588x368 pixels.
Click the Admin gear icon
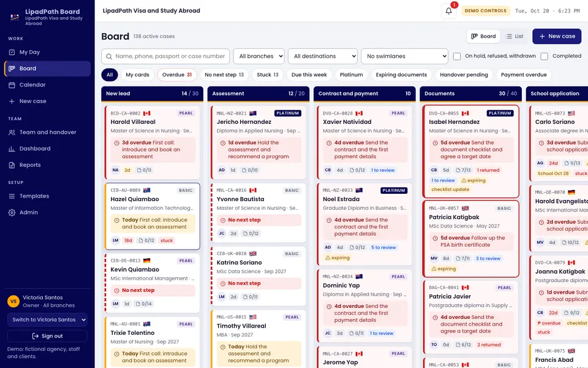tap(12, 213)
